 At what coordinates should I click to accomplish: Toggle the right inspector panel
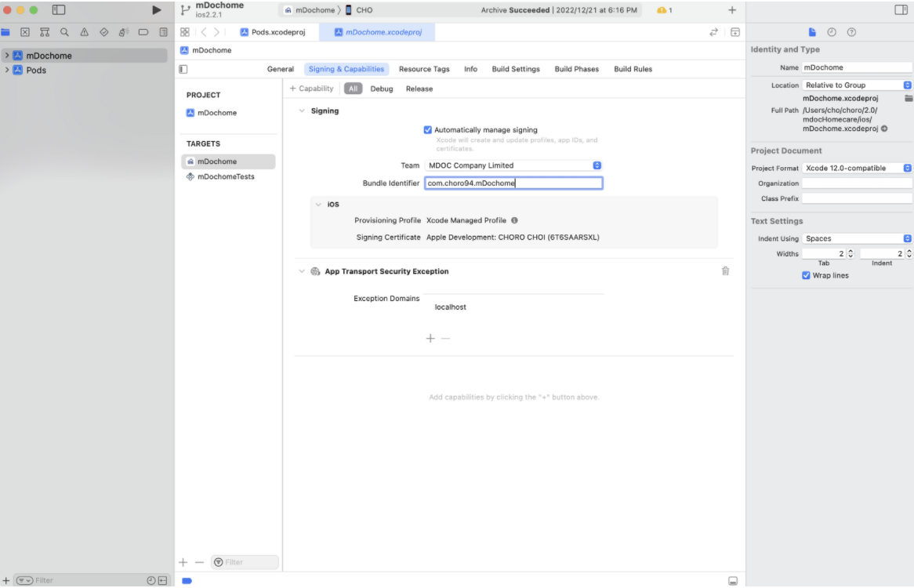coord(901,10)
